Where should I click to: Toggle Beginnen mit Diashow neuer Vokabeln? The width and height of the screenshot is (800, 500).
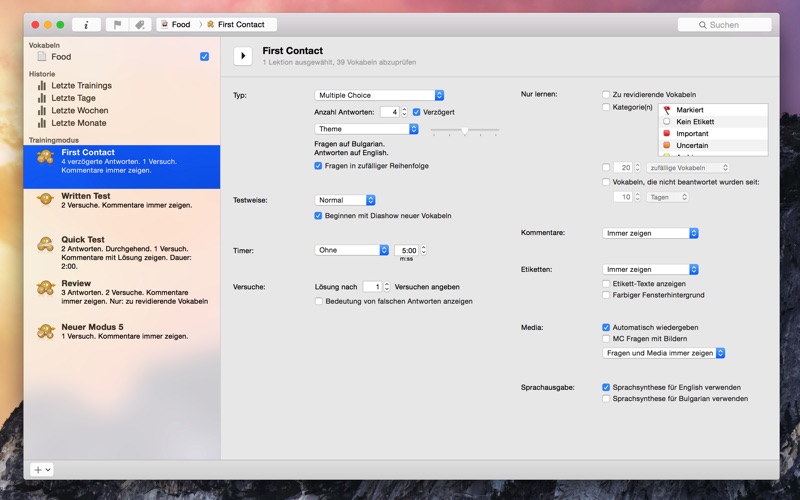(x=318, y=215)
